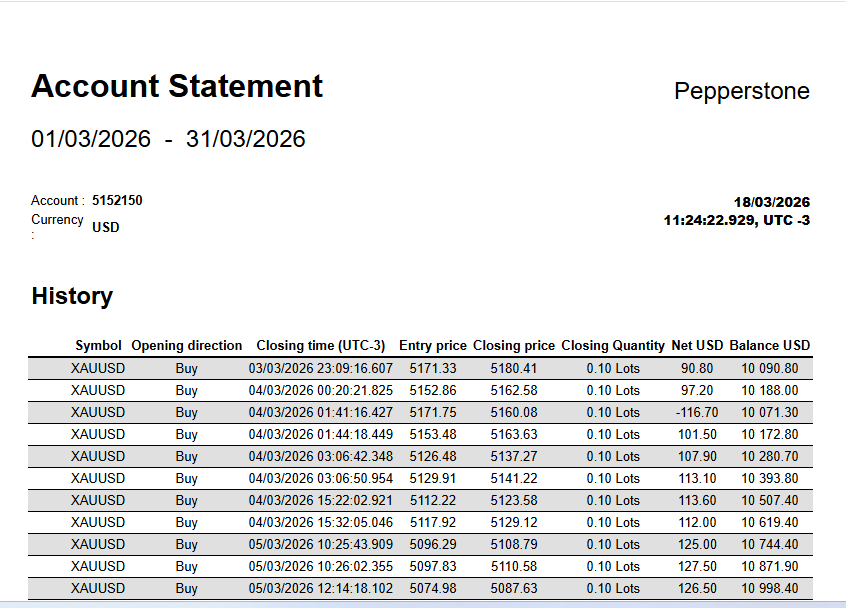Click the Closing time (UTC-3) column header
846x608 pixels.
321,345
